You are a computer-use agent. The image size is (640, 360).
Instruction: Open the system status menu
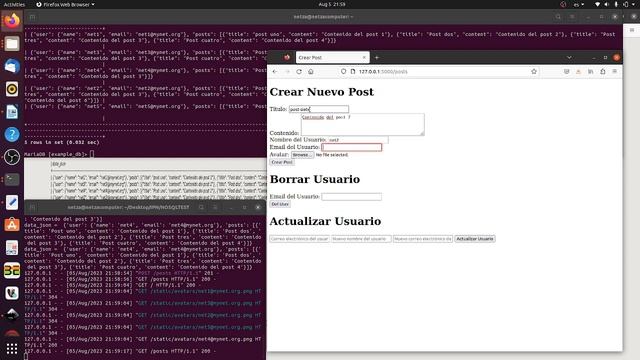click(x=614, y=4)
